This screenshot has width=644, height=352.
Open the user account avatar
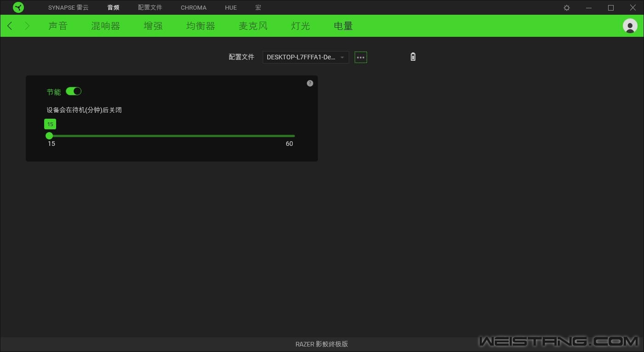pyautogui.click(x=630, y=26)
